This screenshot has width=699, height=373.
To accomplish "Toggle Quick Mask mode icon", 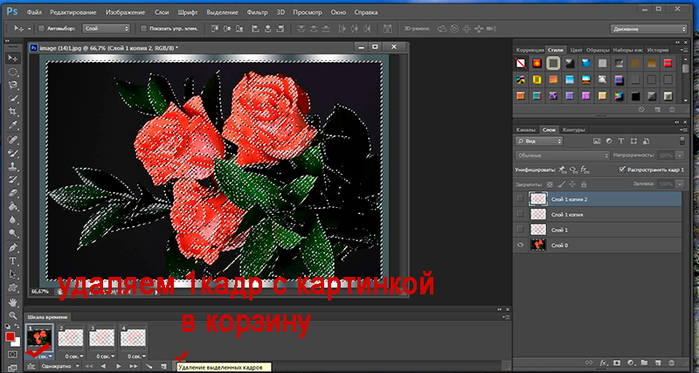I will tap(12, 354).
